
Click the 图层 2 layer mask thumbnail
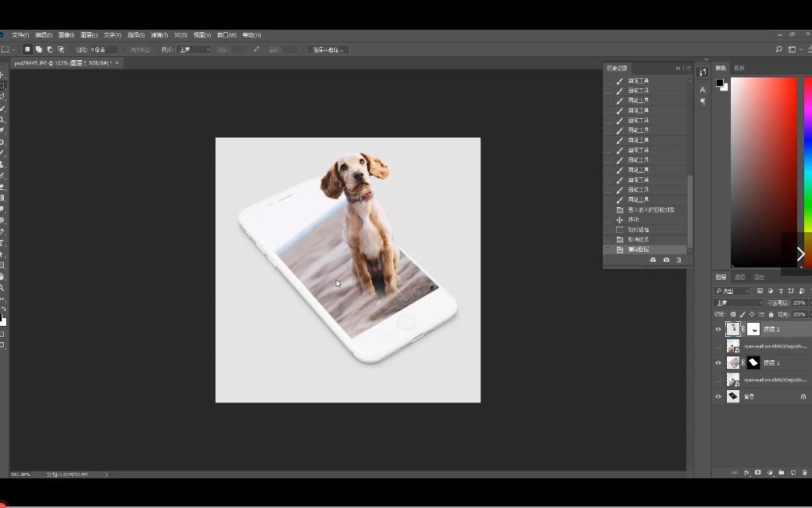click(753, 329)
